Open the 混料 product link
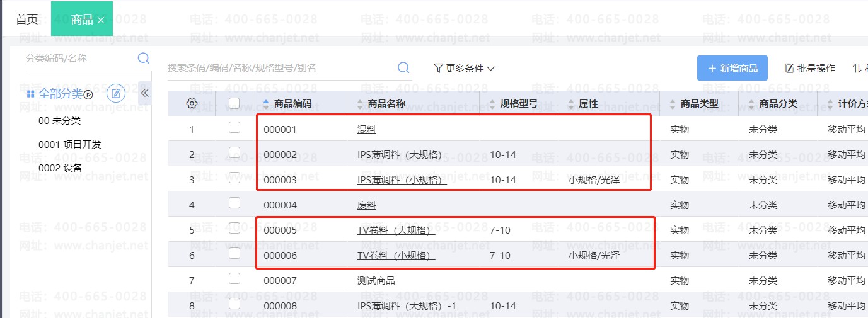868x318 pixels. [367, 130]
